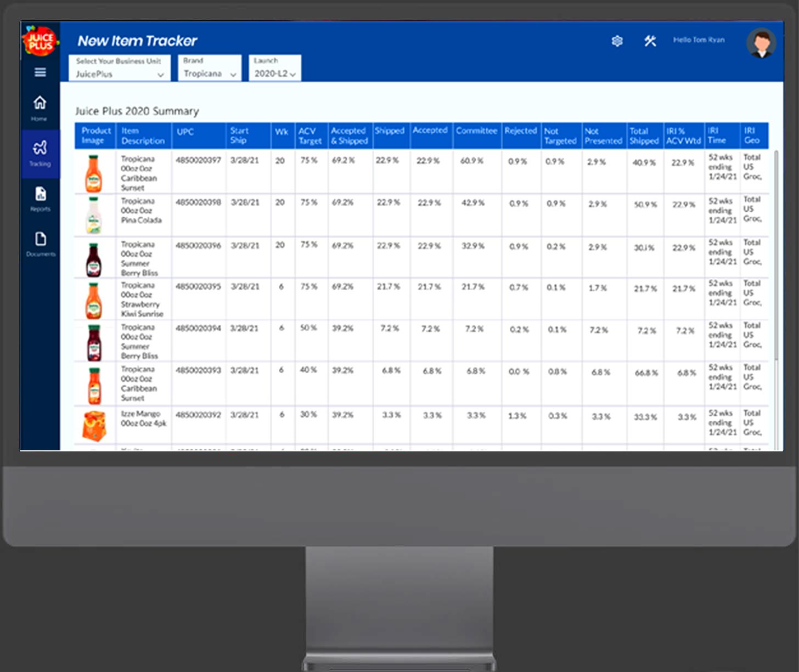Click the Juice Plus logo

[40, 41]
